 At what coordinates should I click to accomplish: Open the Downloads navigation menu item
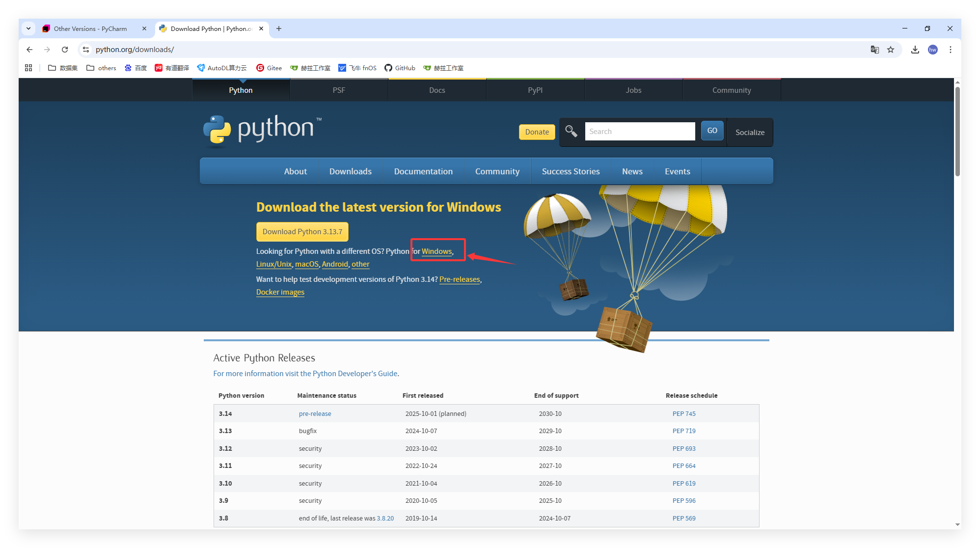[350, 171]
